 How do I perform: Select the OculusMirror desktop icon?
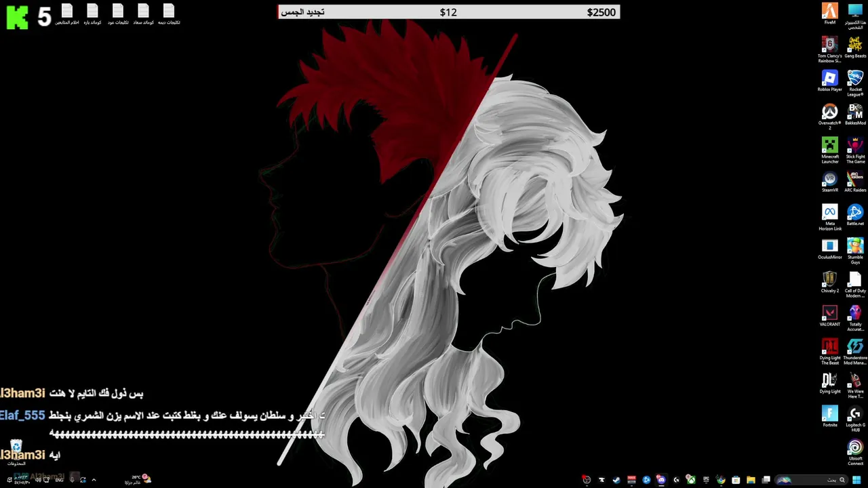pos(830,249)
